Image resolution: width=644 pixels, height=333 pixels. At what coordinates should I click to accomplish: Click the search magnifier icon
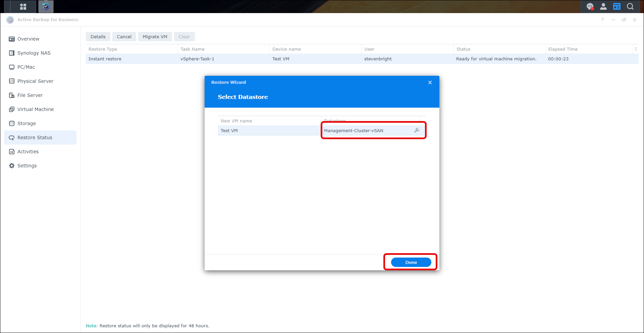630,6
